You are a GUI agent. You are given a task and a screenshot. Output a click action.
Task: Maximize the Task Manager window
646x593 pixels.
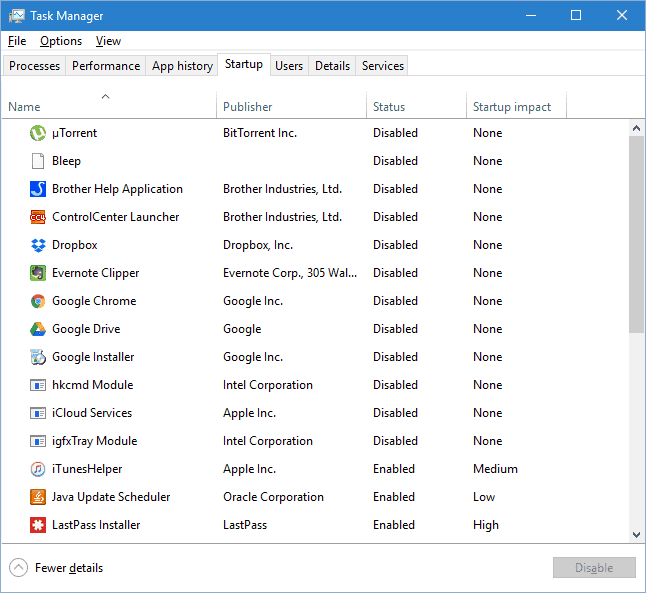click(x=576, y=16)
